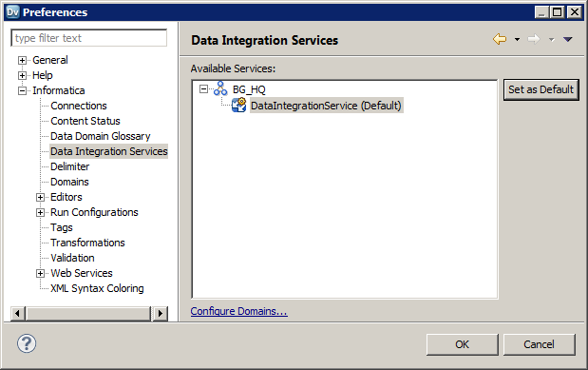Focus the type filter text field

coord(89,38)
